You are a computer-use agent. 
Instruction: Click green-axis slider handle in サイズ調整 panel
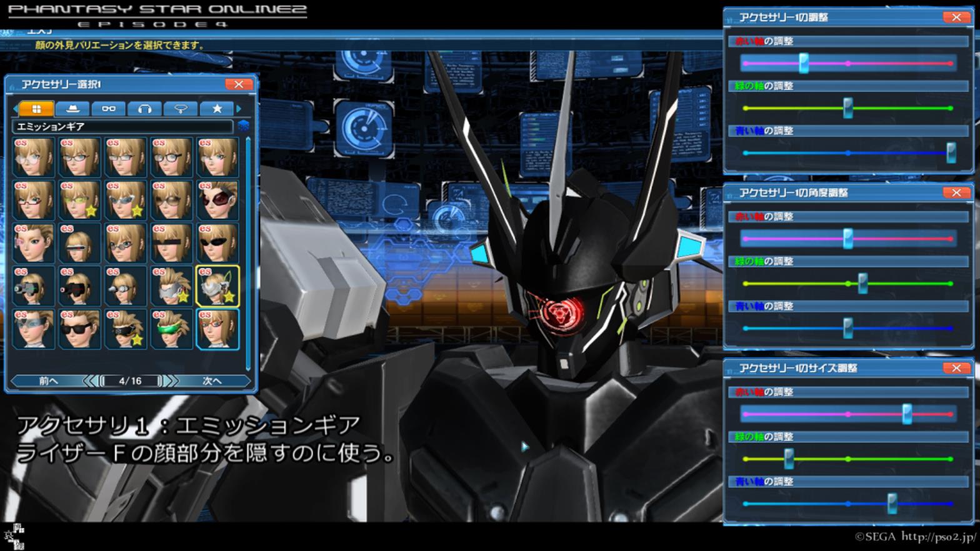789,459
